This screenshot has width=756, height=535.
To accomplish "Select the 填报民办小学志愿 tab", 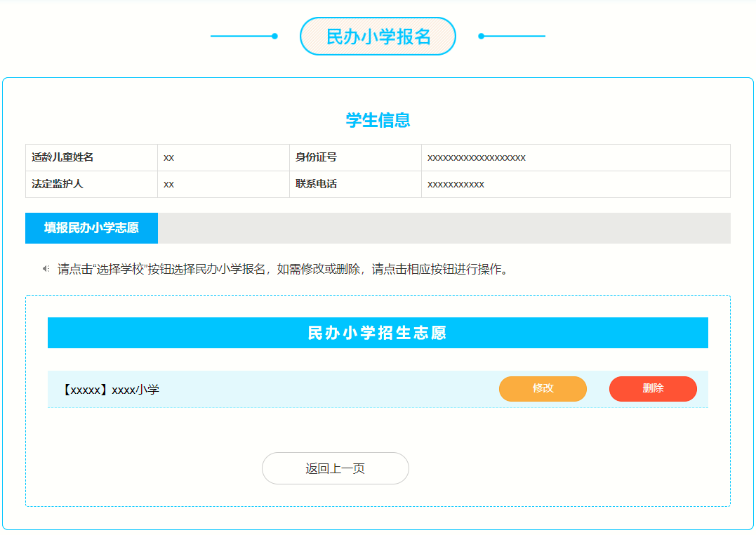I will (91, 228).
